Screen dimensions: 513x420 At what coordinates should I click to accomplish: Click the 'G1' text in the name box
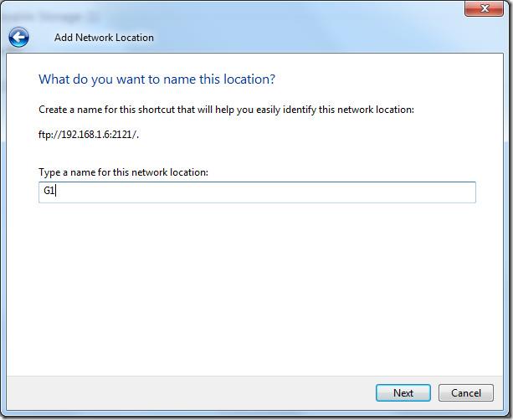(x=49, y=192)
